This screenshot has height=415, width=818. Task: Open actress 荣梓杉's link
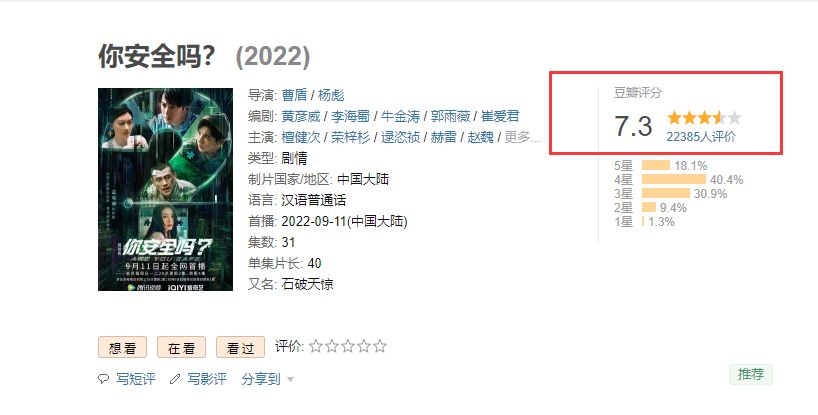click(x=351, y=137)
